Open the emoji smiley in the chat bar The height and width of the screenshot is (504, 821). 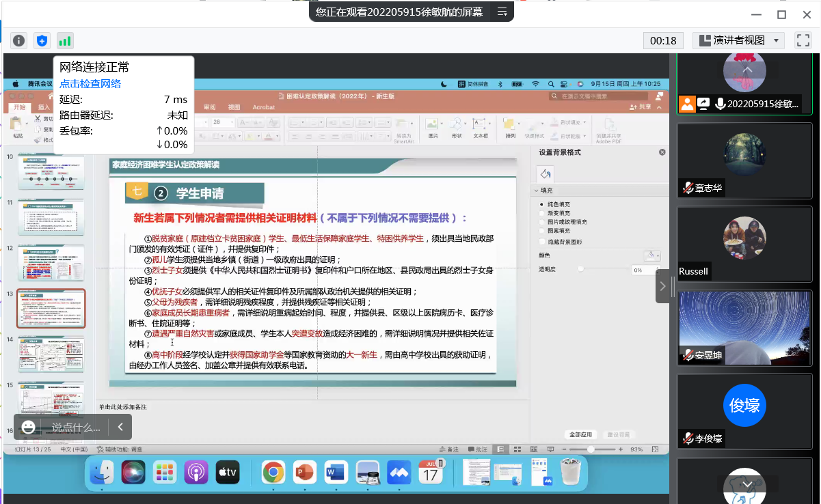(28, 427)
